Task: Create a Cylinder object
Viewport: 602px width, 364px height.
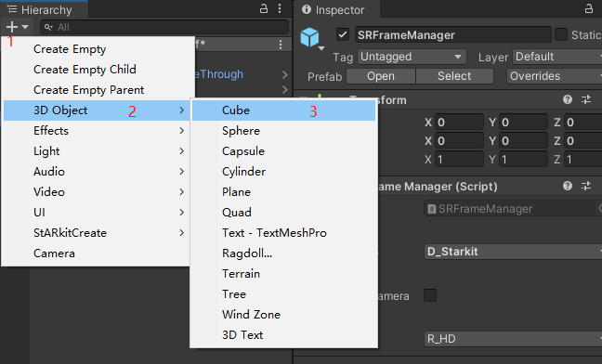Action: click(283, 172)
